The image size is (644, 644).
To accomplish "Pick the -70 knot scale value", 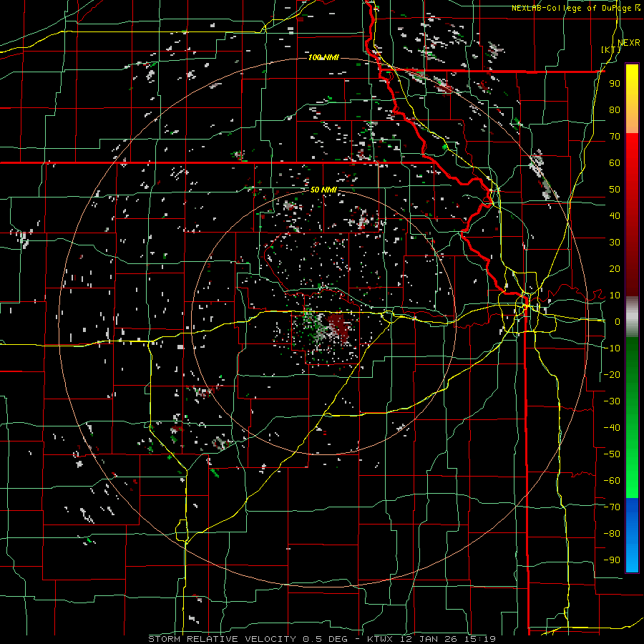I will click(612, 507).
